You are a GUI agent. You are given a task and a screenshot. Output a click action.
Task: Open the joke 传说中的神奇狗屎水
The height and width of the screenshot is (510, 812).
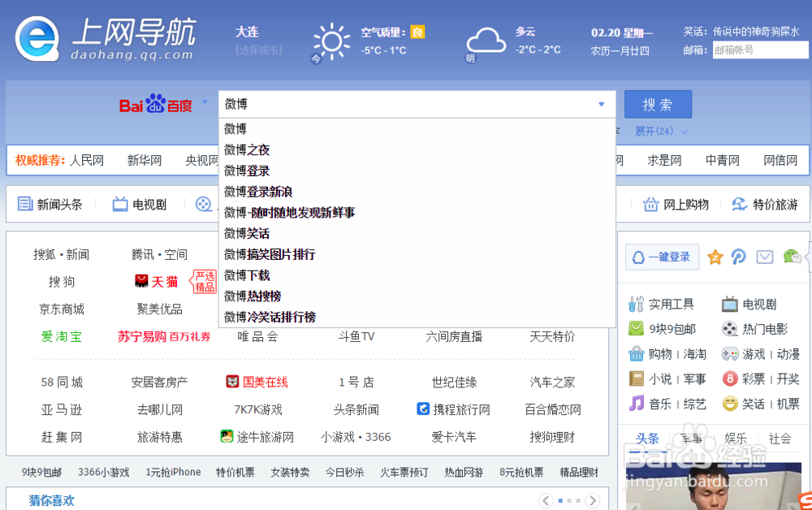point(755,32)
